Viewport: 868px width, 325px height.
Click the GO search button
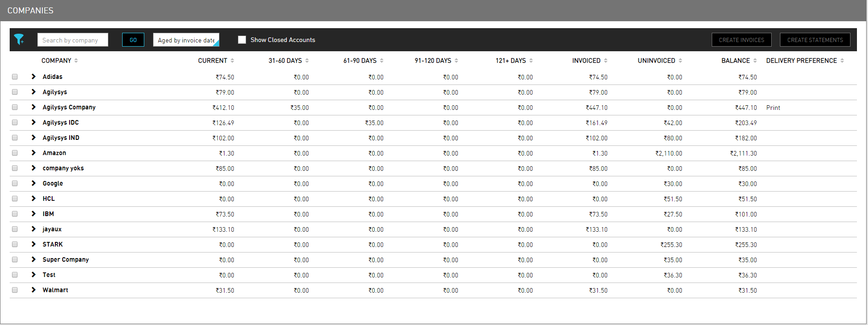(x=133, y=40)
